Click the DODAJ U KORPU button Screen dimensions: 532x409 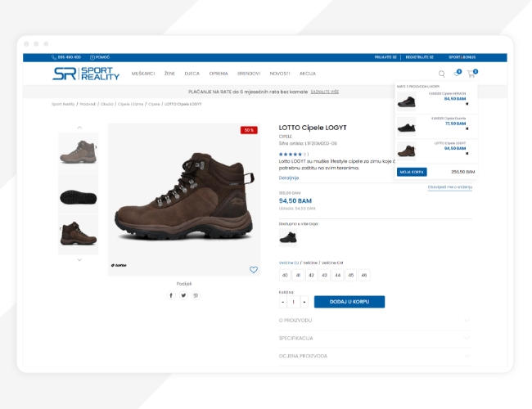click(x=349, y=302)
